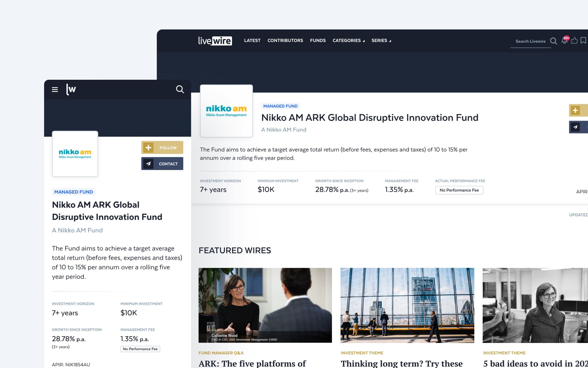
Task: Click the desktop search magnifier icon
Action: (x=553, y=41)
